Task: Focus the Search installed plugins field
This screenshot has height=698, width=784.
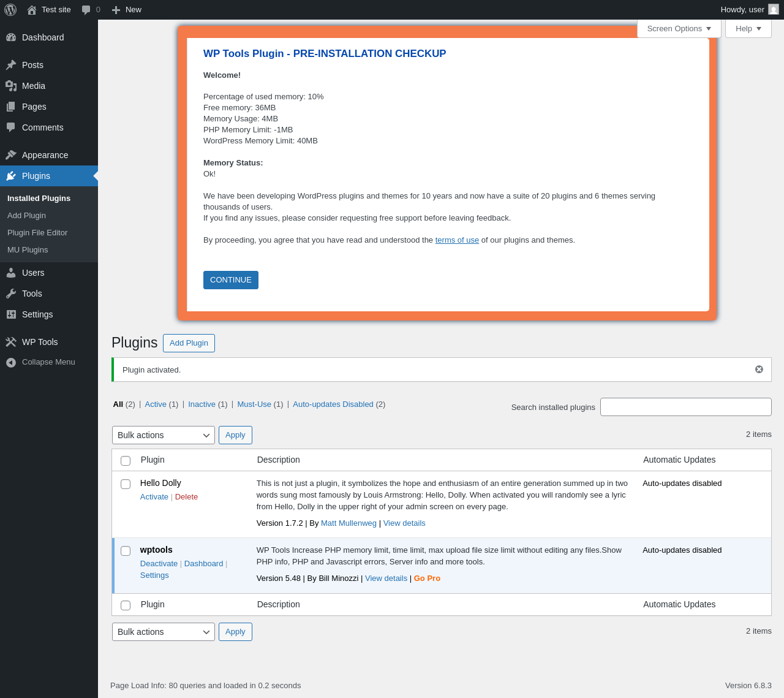Action: (x=686, y=407)
